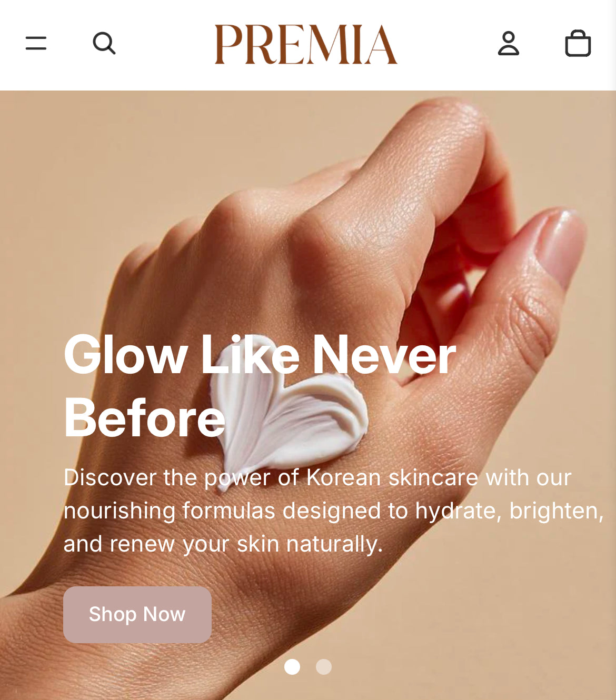616x700 pixels.
Task: Expand the site menu with the two-line icon
Action: (x=36, y=43)
